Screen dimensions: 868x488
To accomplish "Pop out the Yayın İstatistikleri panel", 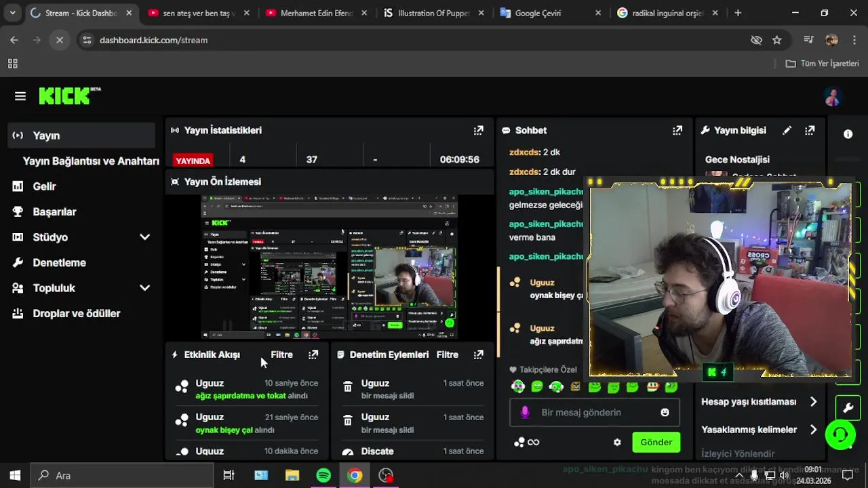I will point(479,130).
